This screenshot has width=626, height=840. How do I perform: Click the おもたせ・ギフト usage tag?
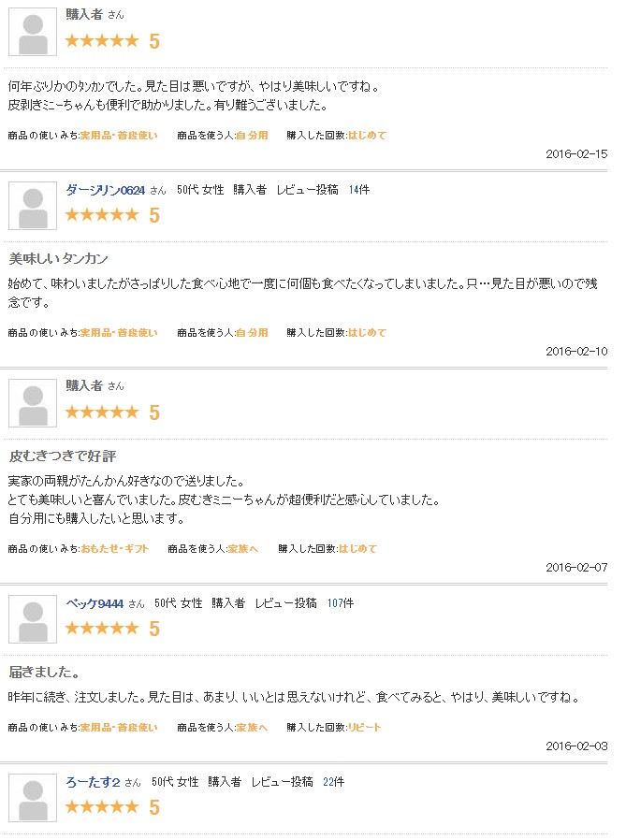click(114, 549)
